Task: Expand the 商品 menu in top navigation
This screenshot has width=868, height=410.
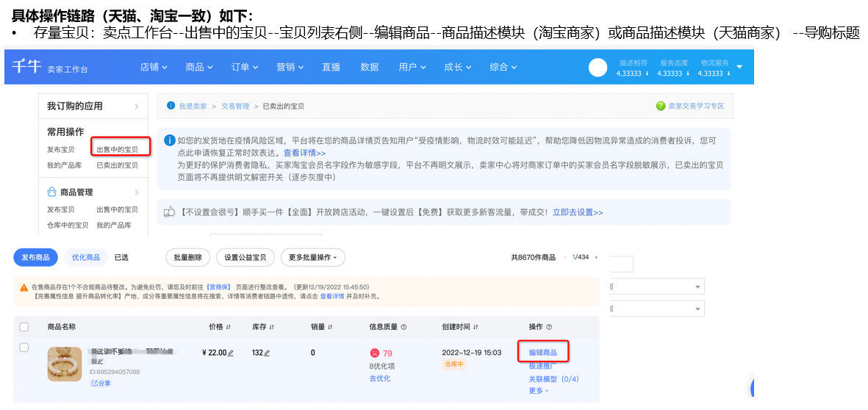Action: coord(199,67)
